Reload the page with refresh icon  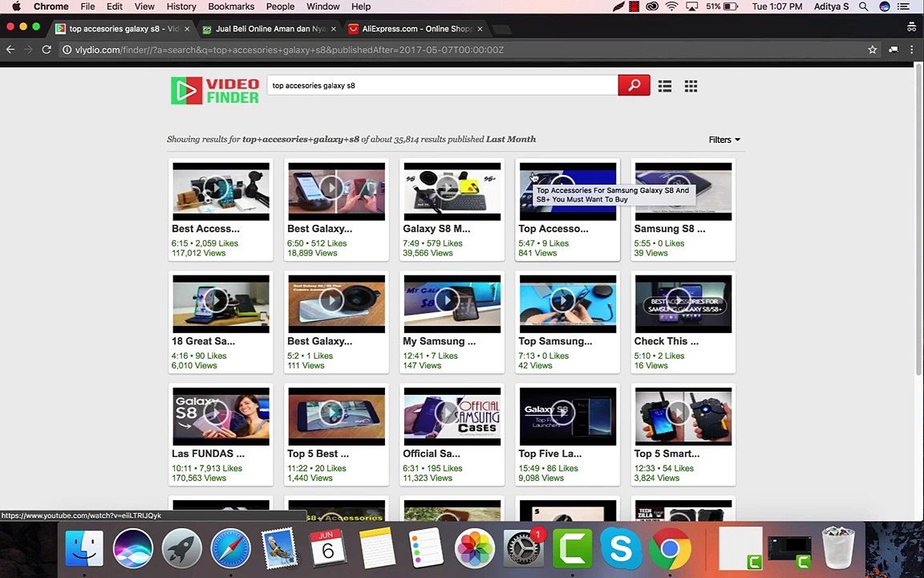click(x=47, y=50)
